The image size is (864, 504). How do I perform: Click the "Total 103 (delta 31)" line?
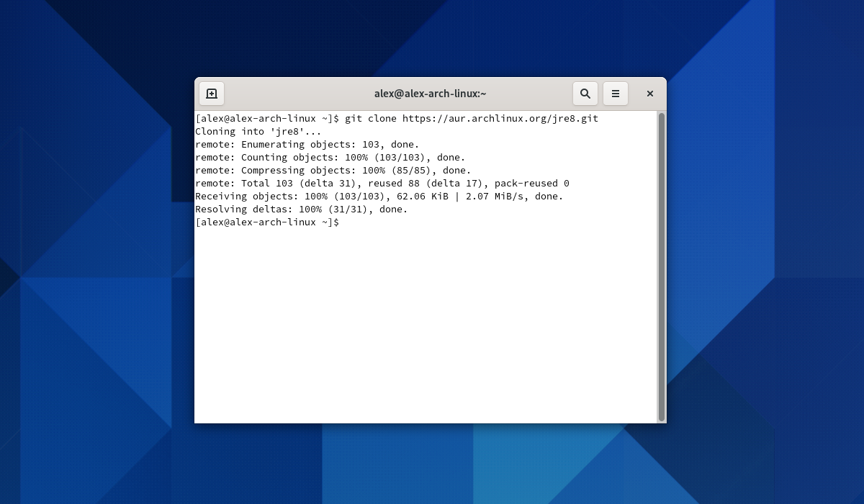(x=382, y=183)
